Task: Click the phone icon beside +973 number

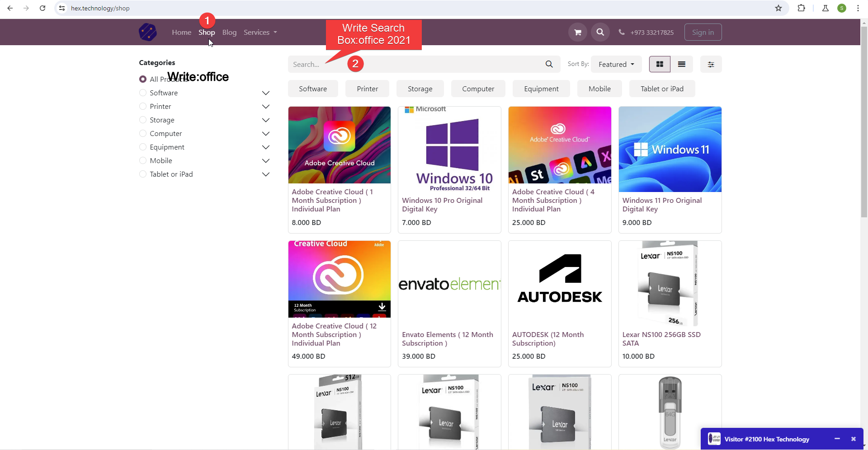Action: pos(622,32)
